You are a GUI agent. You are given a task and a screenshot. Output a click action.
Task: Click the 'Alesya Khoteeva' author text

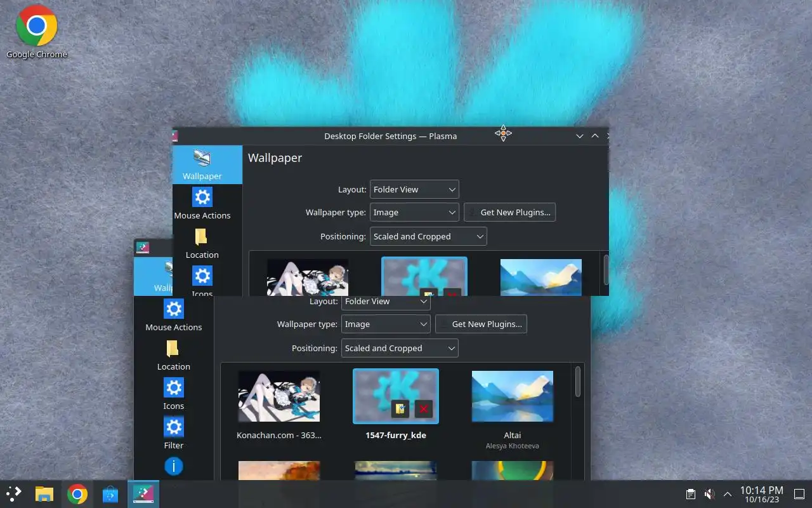pos(513,446)
